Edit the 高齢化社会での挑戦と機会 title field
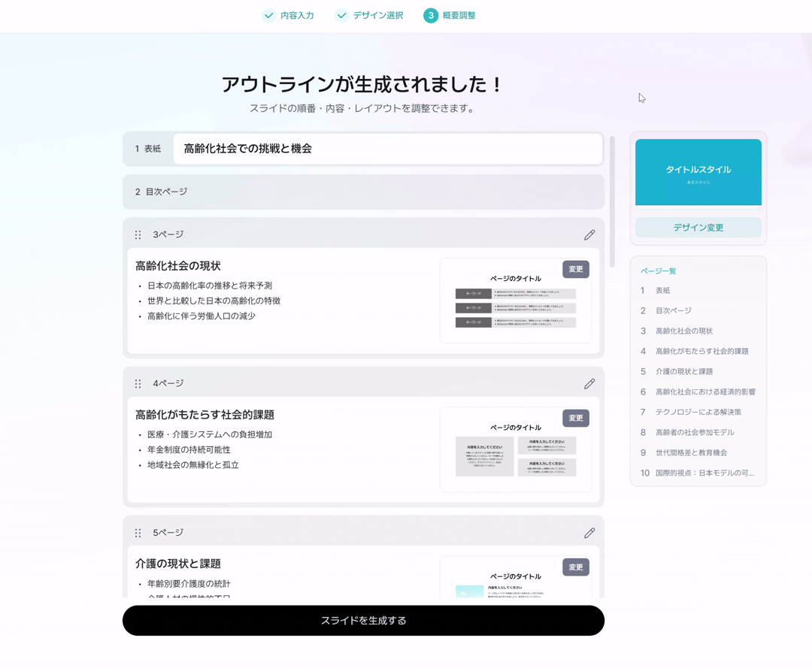 [387, 149]
